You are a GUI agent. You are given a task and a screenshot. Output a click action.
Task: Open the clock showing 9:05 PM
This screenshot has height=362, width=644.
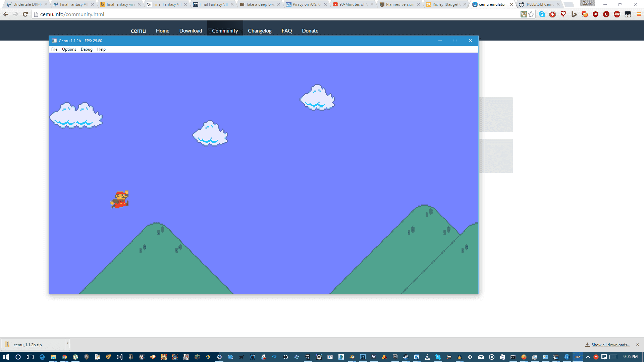(x=631, y=357)
